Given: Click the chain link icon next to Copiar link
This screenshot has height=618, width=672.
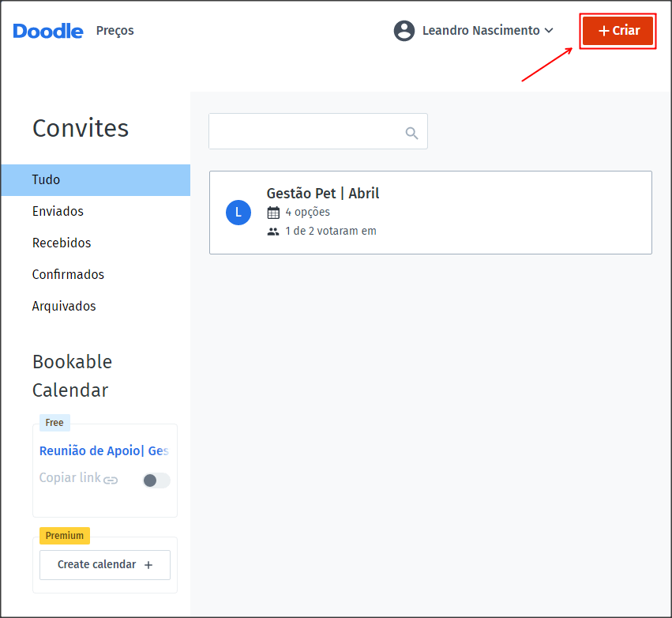Looking at the screenshot, I should [x=111, y=480].
